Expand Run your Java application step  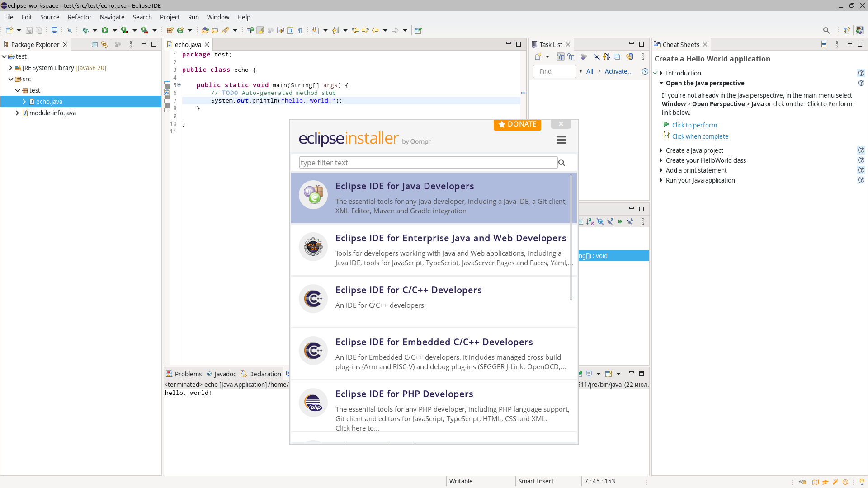pos(661,180)
